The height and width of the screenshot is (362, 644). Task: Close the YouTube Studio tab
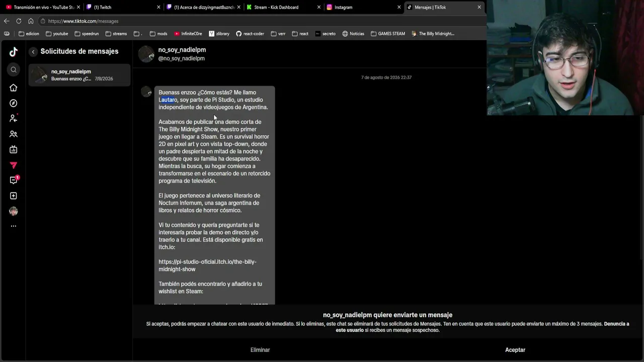pyautogui.click(x=78, y=7)
